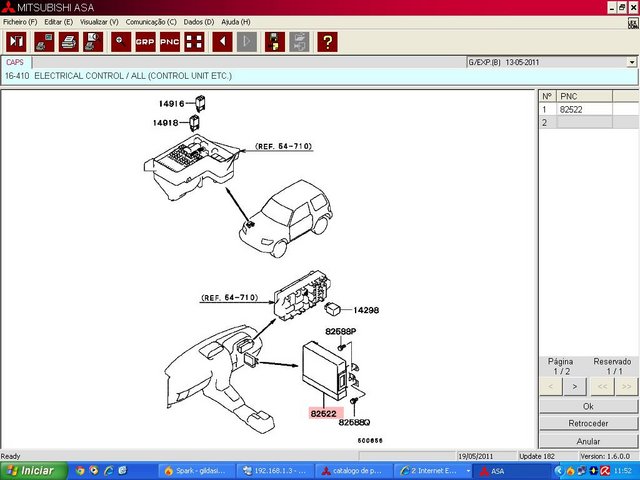
Task: Open the Ficheiro (F) menu
Action: click(20, 22)
